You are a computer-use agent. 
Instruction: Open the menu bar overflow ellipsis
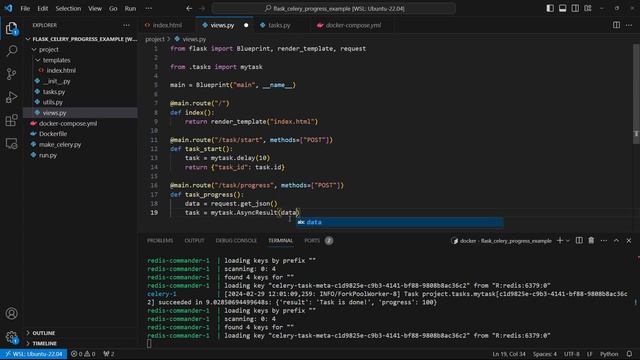tap(149, 8)
